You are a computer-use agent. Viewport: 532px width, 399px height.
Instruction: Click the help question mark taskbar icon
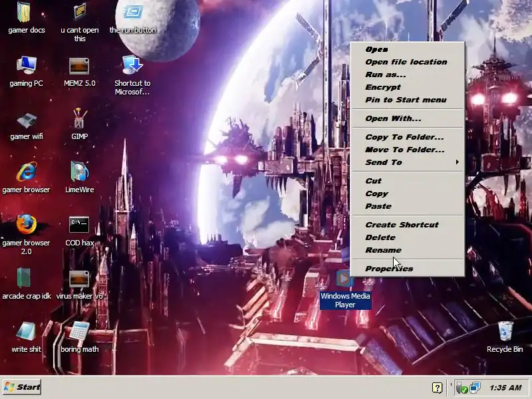437,388
